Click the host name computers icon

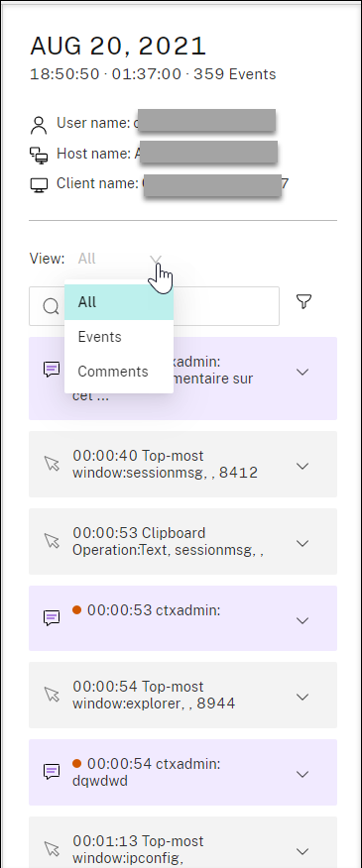(39, 155)
